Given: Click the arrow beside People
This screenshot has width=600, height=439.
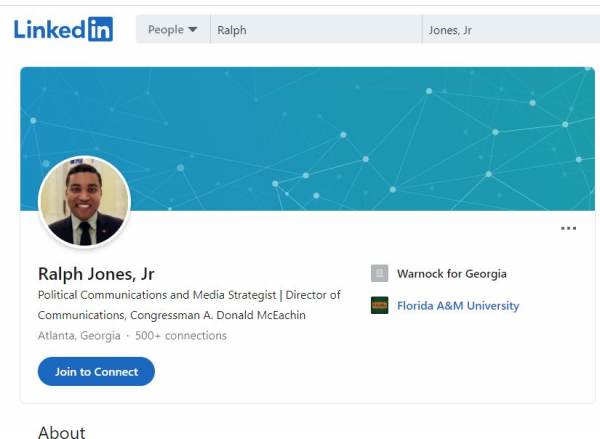Looking at the screenshot, I should [192, 31].
